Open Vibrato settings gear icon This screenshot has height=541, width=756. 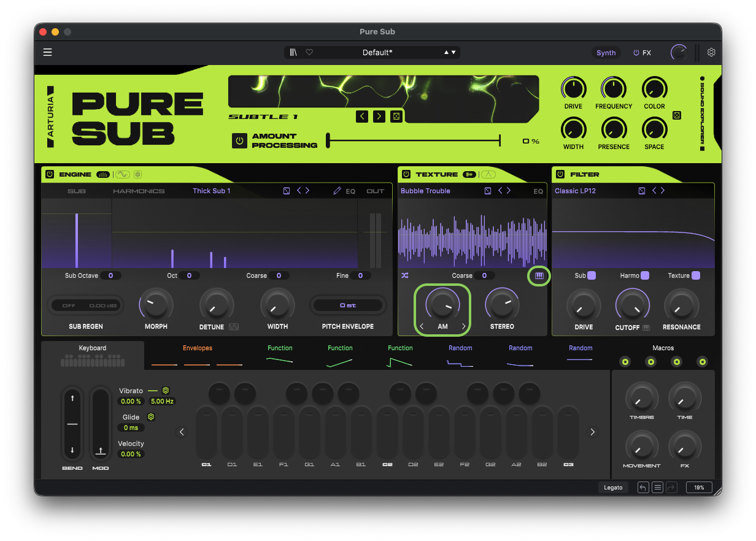click(166, 390)
